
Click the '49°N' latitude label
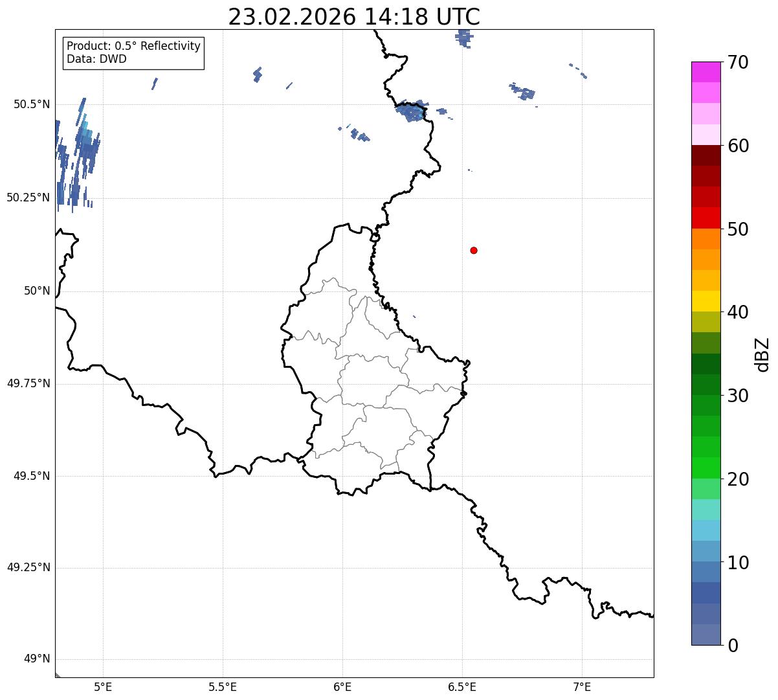[37, 659]
